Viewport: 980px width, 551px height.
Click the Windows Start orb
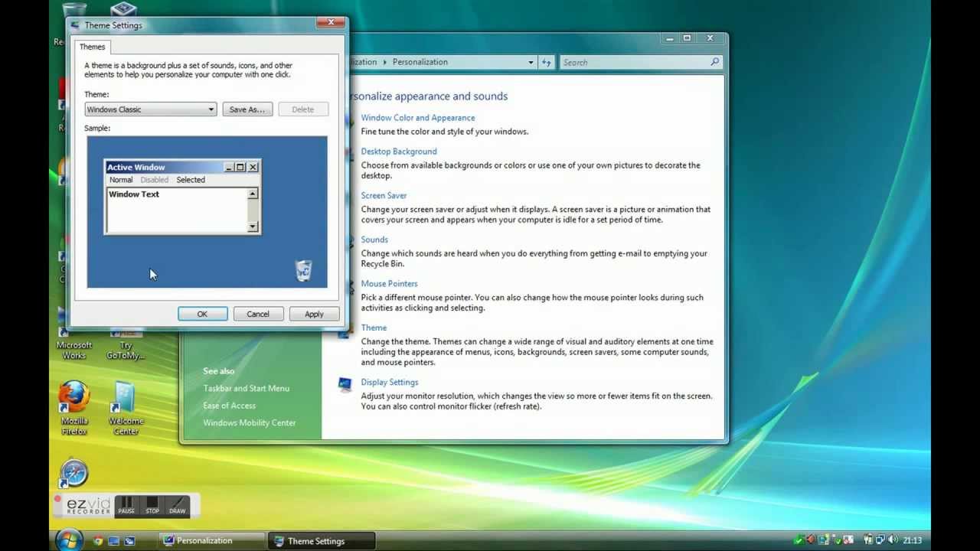[x=69, y=540]
